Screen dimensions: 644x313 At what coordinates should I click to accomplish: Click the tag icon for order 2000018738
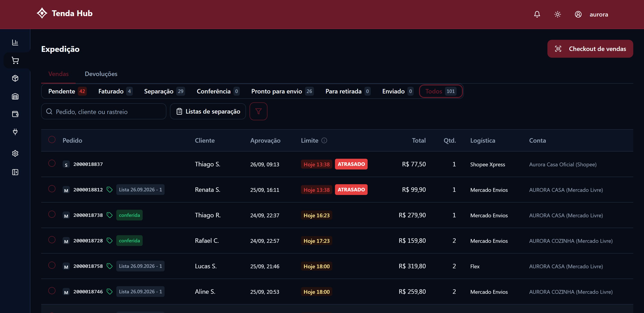tap(109, 215)
